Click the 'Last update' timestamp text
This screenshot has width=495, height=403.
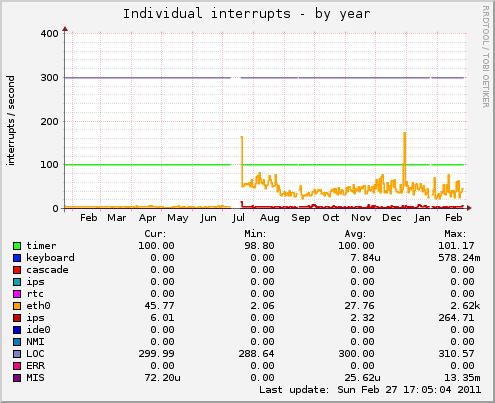[370, 390]
